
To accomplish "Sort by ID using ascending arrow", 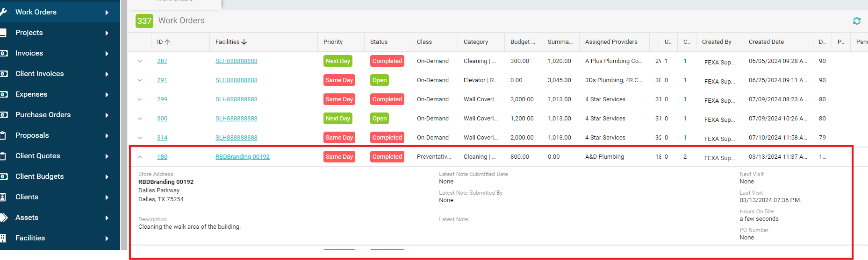I will 167,42.
